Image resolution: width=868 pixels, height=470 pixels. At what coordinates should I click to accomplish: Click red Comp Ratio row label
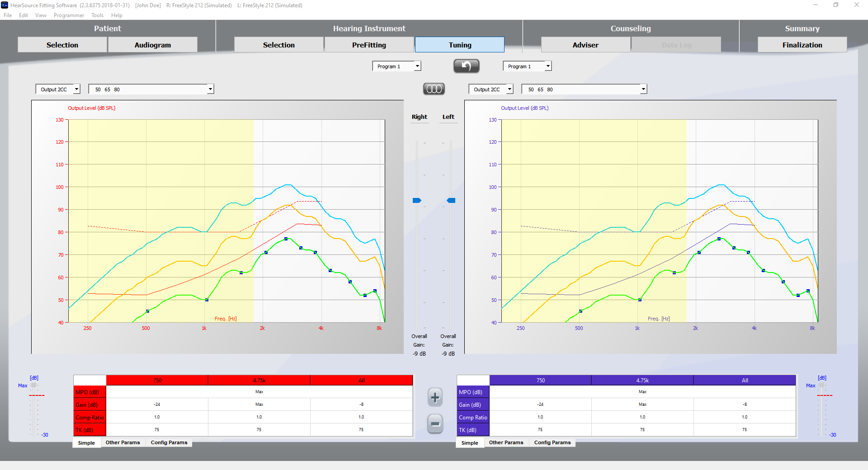pos(90,417)
